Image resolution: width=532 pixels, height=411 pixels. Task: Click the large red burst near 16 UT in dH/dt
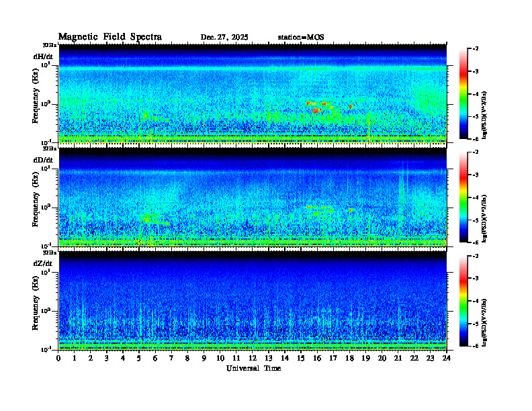[x=316, y=110]
